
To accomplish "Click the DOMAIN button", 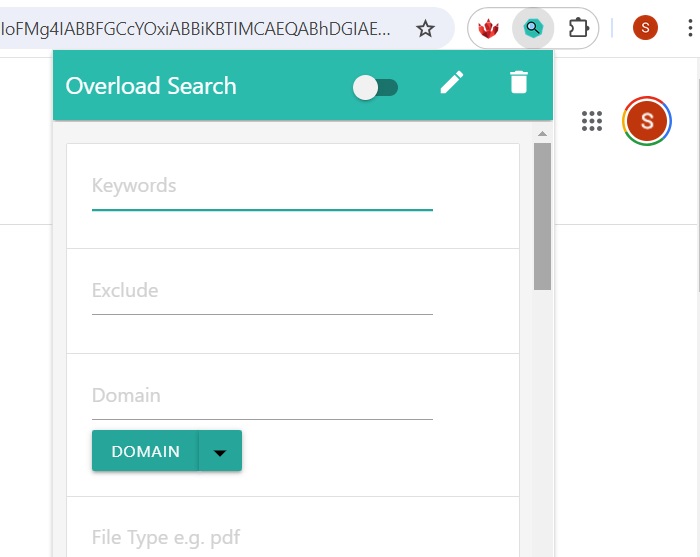I will point(146,451).
